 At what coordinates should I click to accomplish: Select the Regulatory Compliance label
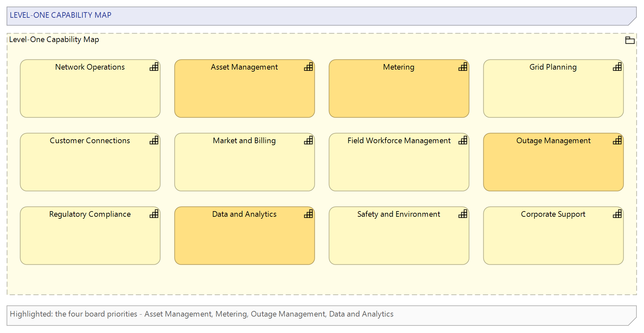(x=90, y=214)
